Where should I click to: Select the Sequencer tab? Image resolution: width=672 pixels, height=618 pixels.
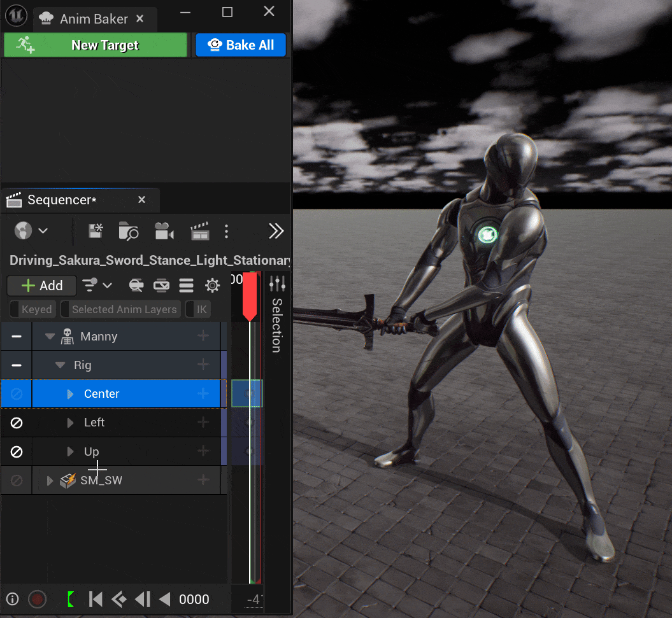point(61,200)
